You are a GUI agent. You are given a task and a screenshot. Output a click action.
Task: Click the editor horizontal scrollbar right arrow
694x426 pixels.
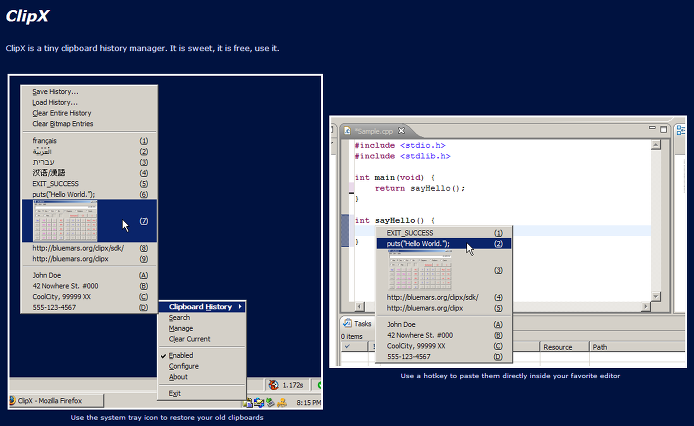(646, 306)
